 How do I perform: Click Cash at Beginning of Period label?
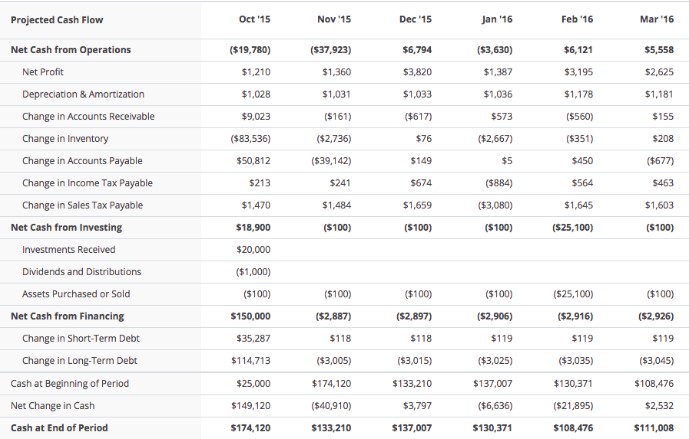pyautogui.click(x=70, y=384)
